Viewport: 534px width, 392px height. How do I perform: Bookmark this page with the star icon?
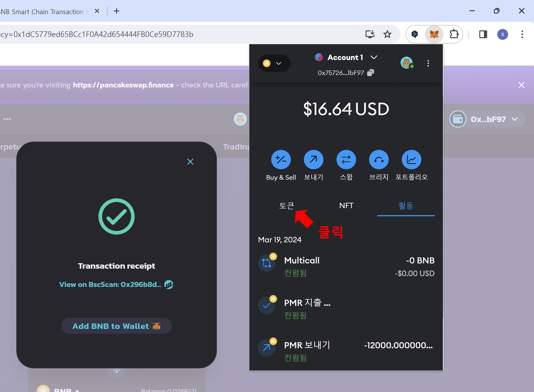(x=387, y=34)
